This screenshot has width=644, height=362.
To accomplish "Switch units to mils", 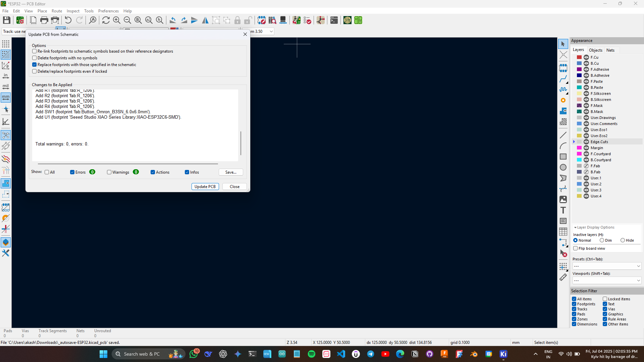I will click(6, 87).
